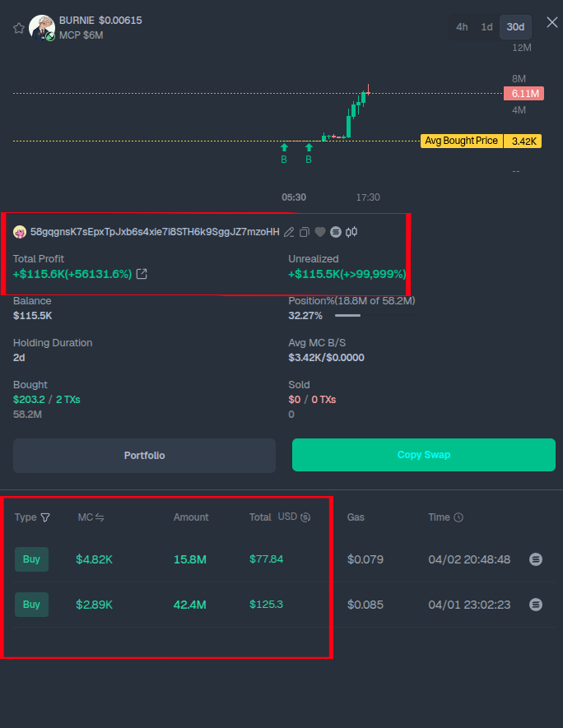Open explorer icon for 04/02 transaction
The width and height of the screenshot is (563, 728).
536,559
